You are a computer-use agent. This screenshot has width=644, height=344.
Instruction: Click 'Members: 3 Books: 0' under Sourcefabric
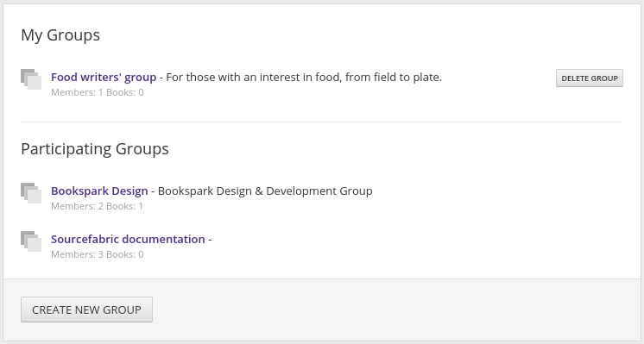click(98, 254)
